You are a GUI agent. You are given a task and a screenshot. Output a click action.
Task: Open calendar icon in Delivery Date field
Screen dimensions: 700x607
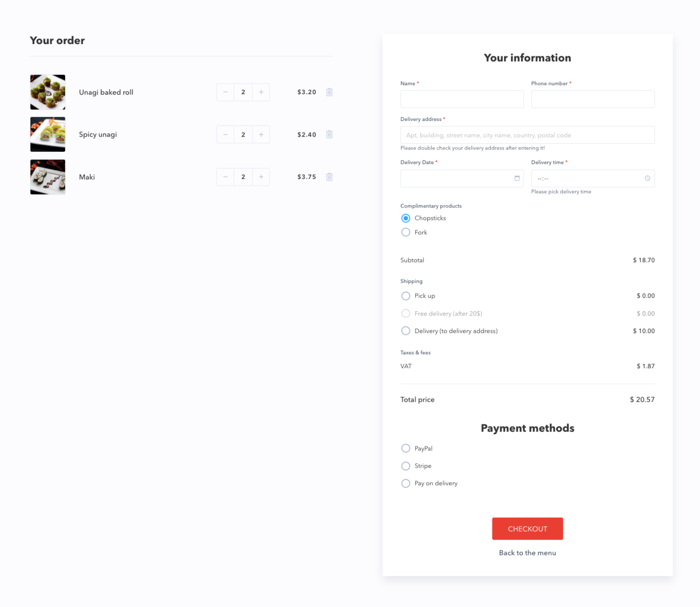[517, 178]
